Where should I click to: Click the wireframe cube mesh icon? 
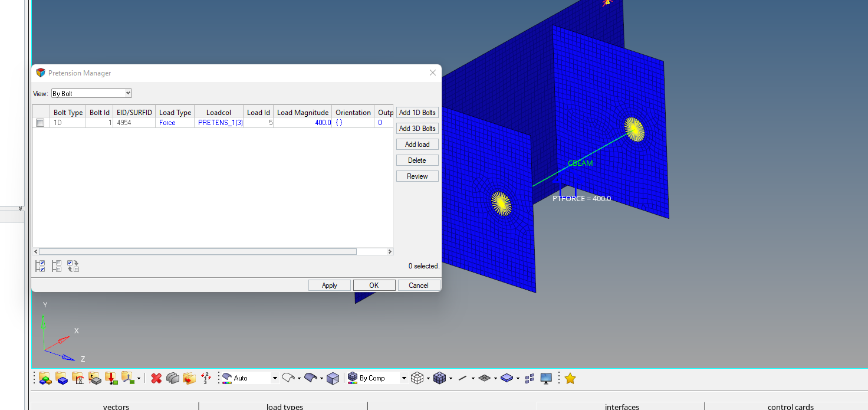click(417, 378)
